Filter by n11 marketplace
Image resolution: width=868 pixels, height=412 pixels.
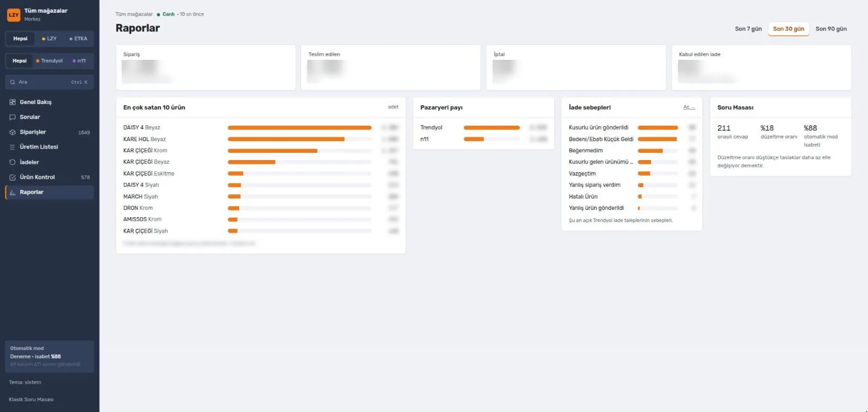pos(79,61)
